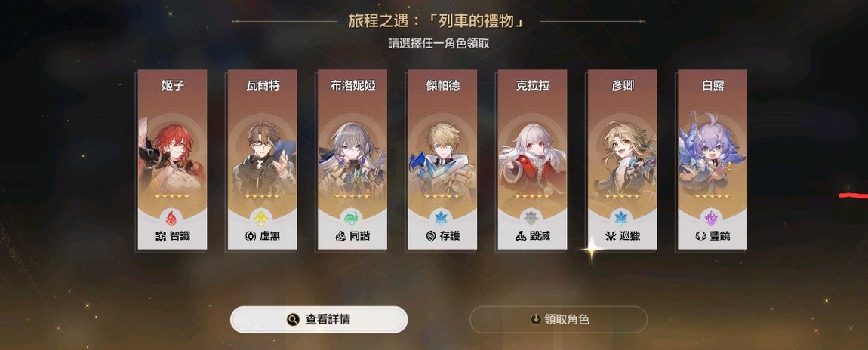Select the 彥卿 character portrait
The width and height of the screenshot is (868, 350).
(622, 158)
